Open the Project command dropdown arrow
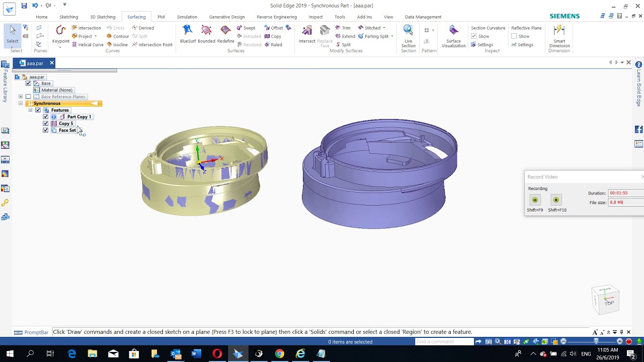The image size is (644, 362). (x=96, y=36)
